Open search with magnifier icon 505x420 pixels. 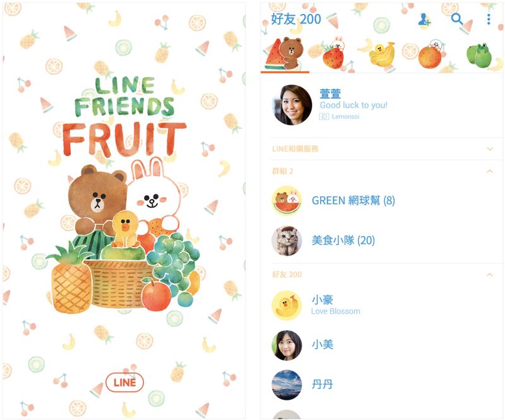point(456,19)
